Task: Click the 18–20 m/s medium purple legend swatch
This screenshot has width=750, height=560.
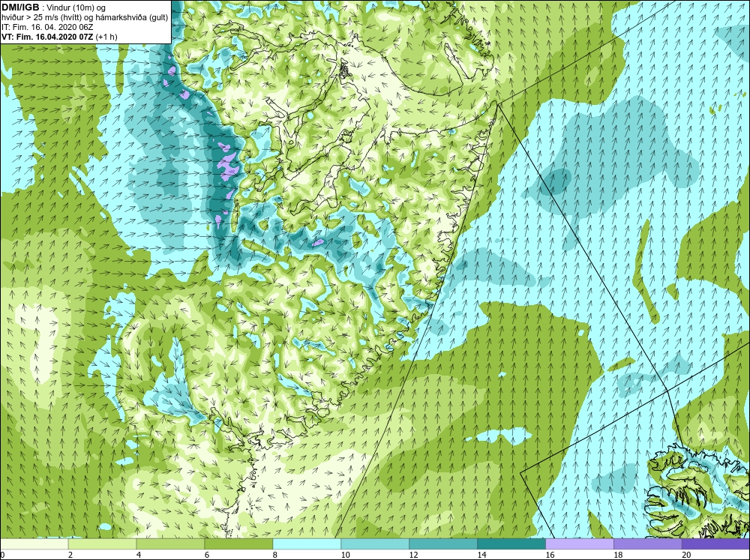Action: coord(648,544)
